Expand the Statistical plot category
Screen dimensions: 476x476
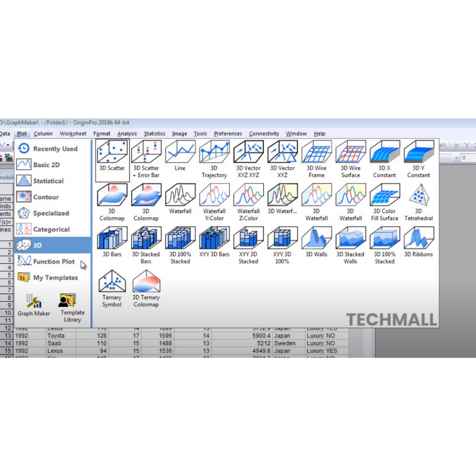point(48,181)
